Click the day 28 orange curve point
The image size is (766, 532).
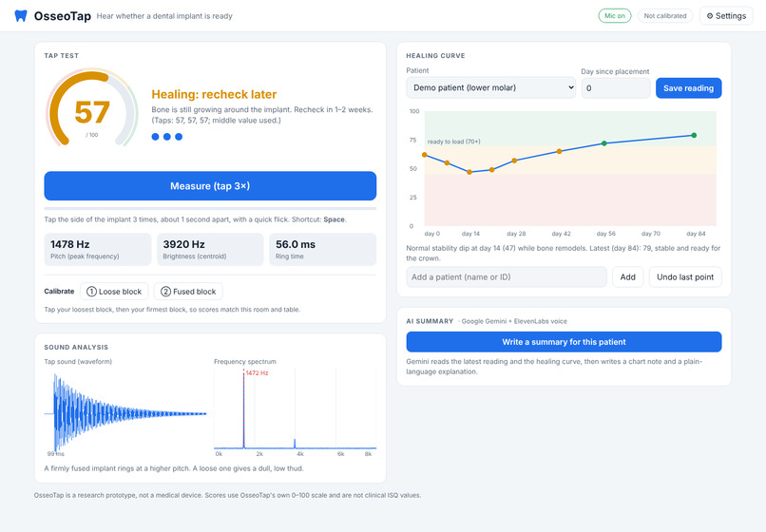pyautogui.click(x=514, y=161)
